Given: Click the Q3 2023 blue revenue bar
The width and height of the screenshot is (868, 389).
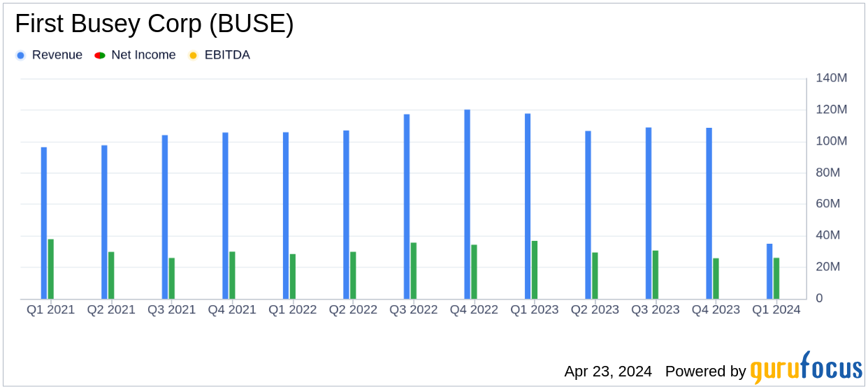Looking at the screenshot, I should pos(649,213).
